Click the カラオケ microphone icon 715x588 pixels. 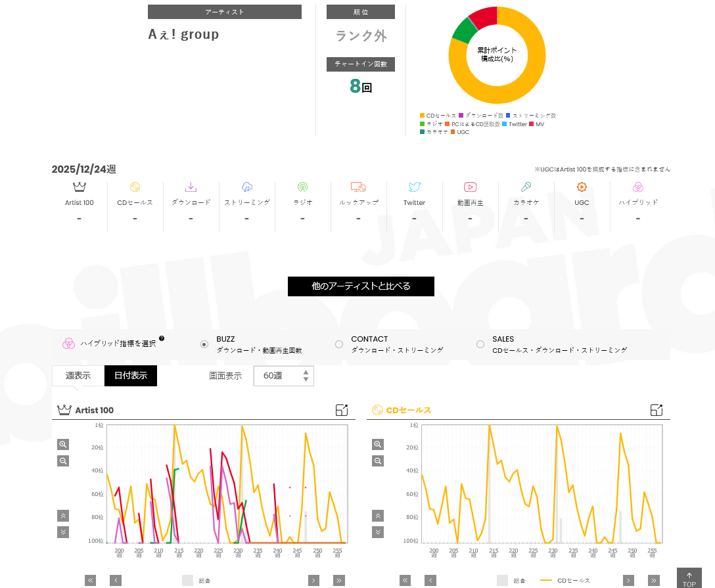click(x=526, y=187)
